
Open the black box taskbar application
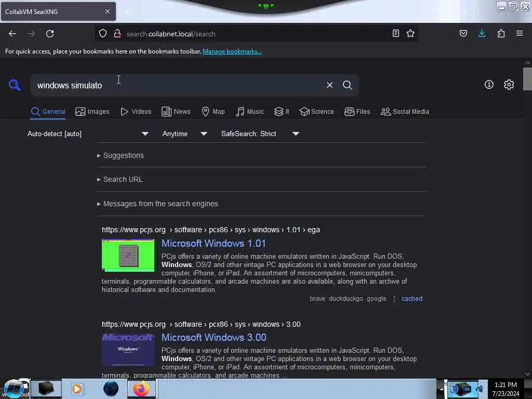pyautogui.click(x=46, y=389)
